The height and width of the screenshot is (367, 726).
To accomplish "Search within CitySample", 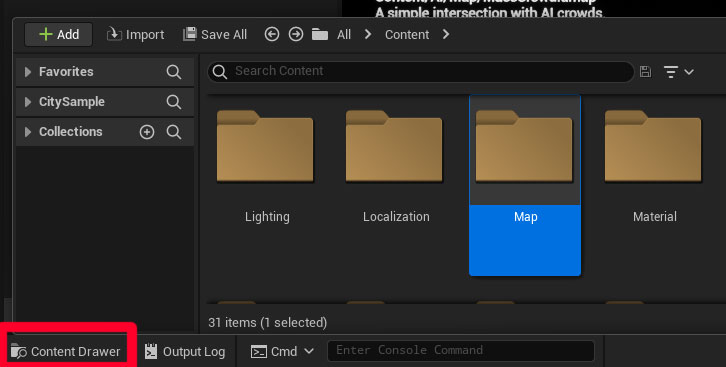I will (x=174, y=102).
